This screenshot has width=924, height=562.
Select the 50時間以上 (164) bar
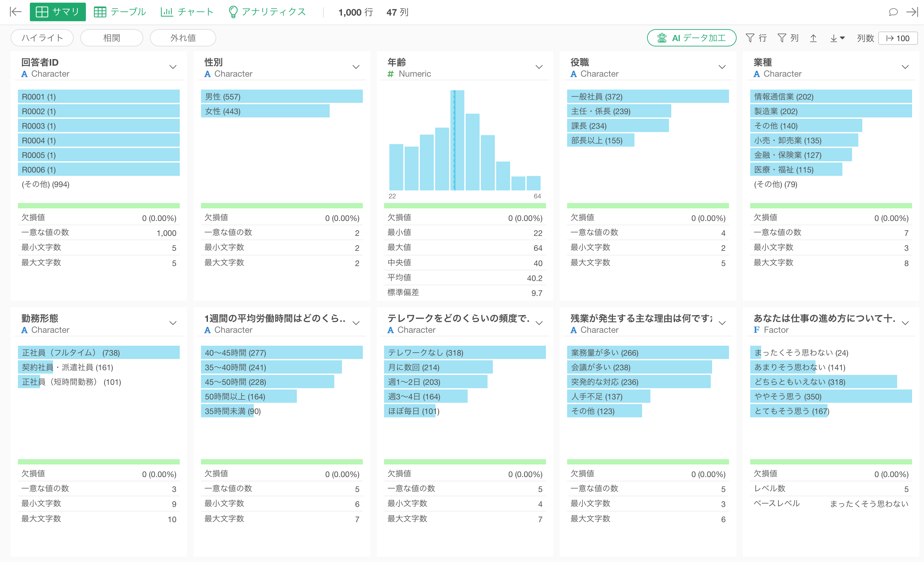point(249,396)
